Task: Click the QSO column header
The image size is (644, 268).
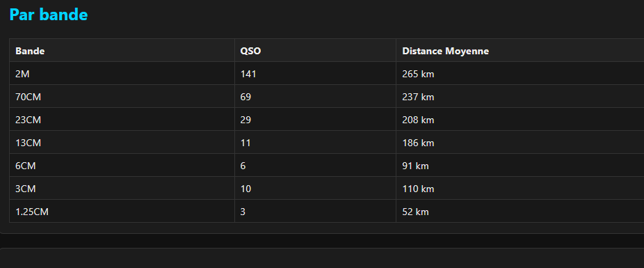Action: pos(316,51)
